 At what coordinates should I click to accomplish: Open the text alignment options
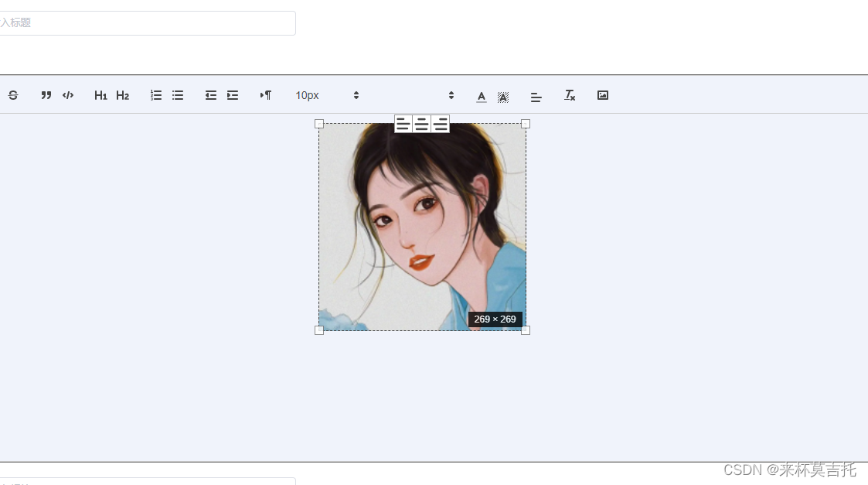536,95
